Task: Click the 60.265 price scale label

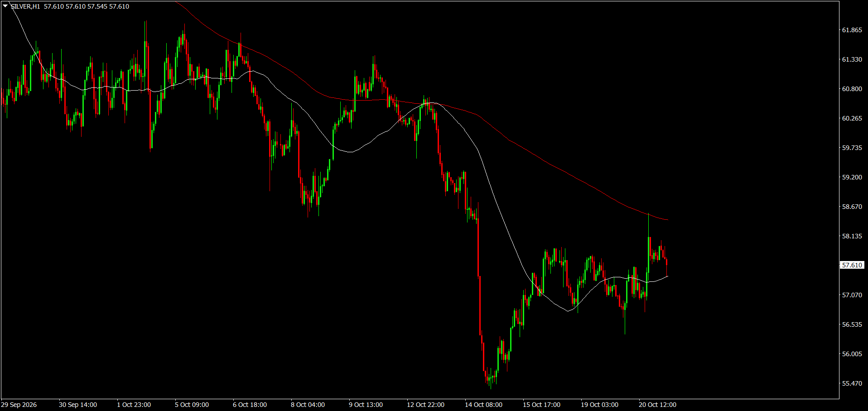Action: (852, 118)
